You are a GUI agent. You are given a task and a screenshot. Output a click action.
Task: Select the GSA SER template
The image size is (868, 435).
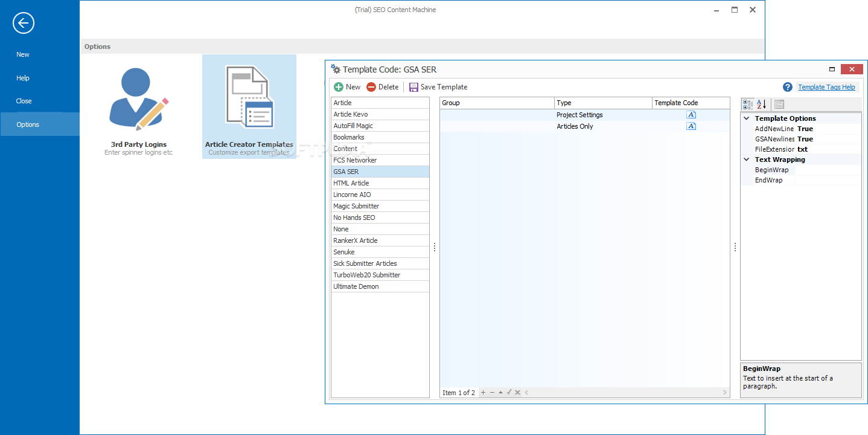380,172
